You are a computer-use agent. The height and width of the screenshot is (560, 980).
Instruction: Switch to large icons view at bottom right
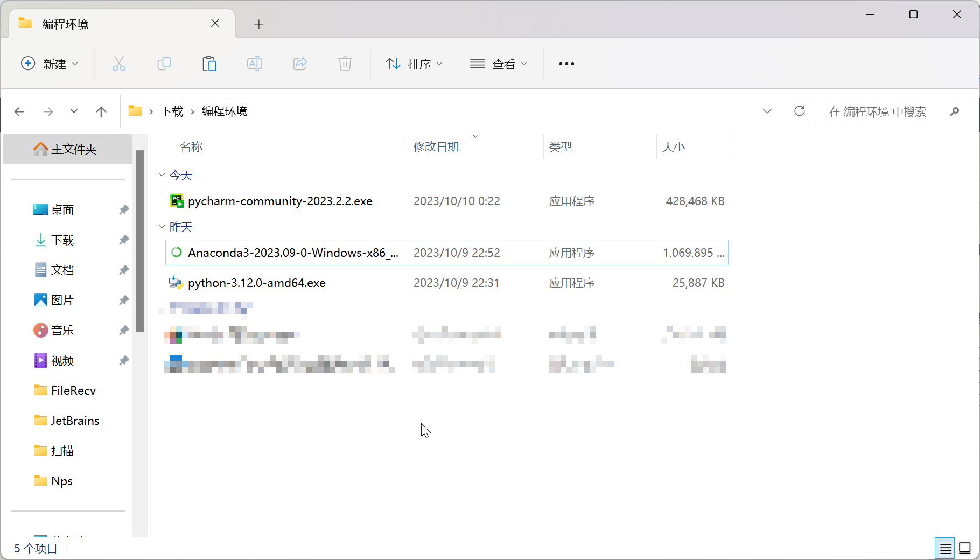[964, 548]
